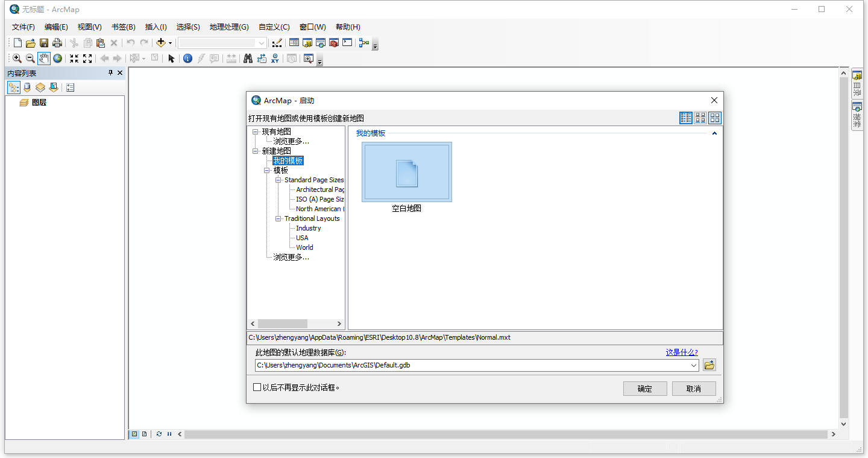Check the don't show this dialog again box
868x458 pixels.
(x=257, y=387)
